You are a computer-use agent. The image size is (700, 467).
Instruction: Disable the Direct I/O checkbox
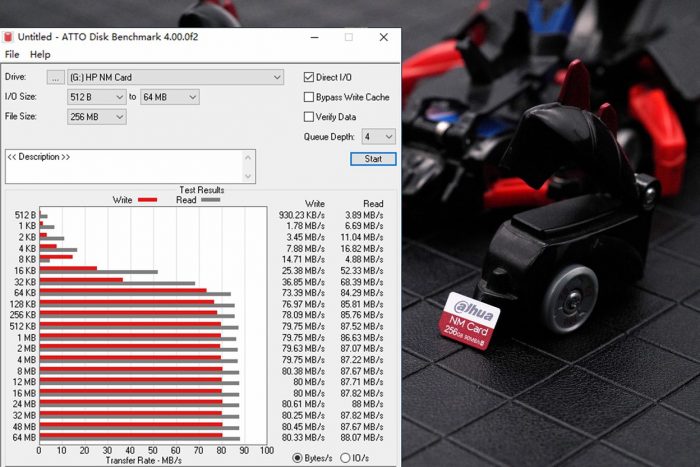[309, 77]
